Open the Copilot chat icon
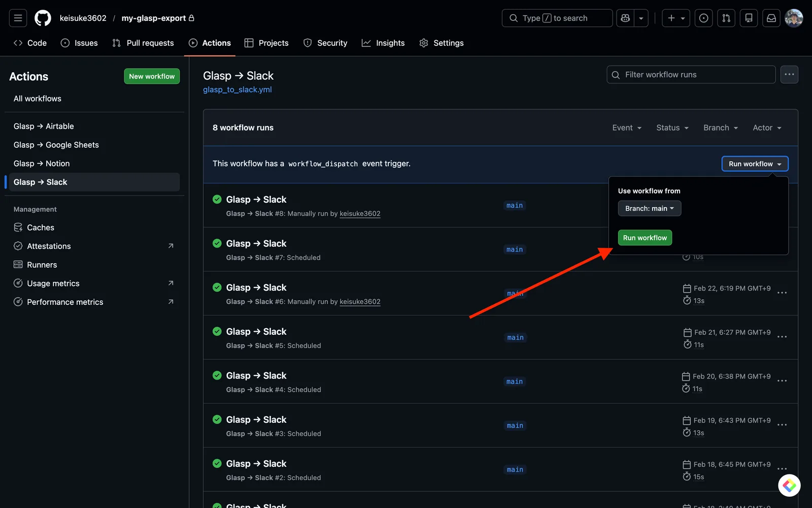Image resolution: width=812 pixels, height=508 pixels. [625, 18]
